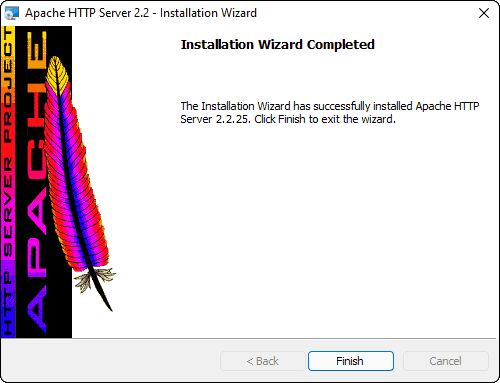Click the Finish button to exit wizard
Image resolution: width=500 pixels, height=383 pixels.
pos(351,361)
